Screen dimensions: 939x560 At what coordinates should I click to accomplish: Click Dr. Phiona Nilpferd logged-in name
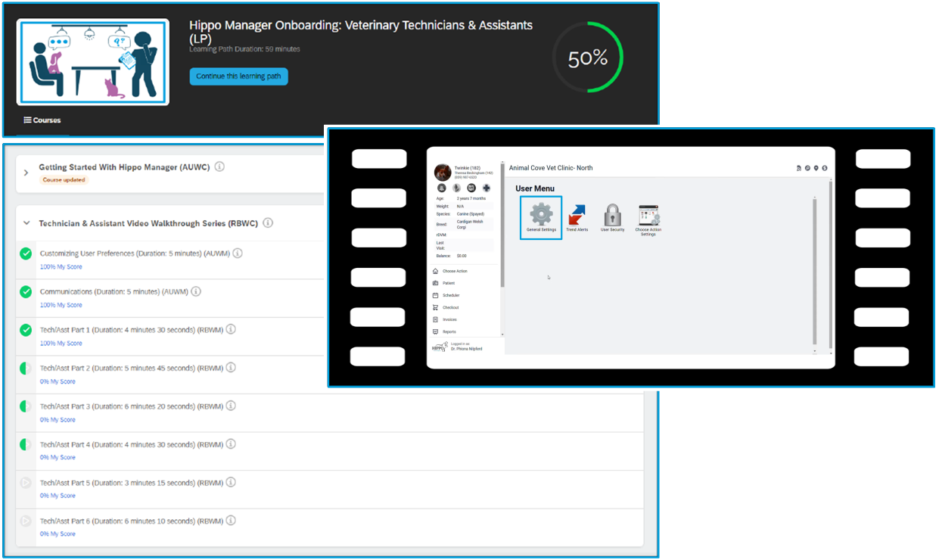click(x=466, y=349)
